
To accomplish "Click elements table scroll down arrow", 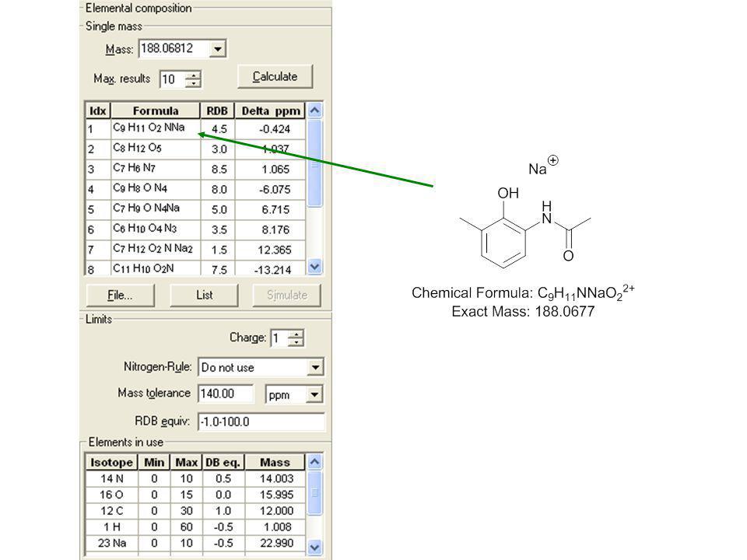I will point(314,547).
